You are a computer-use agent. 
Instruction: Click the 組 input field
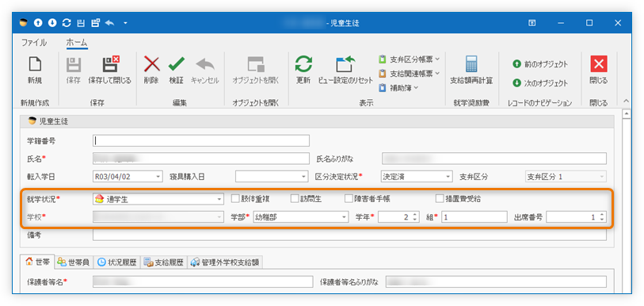tap(474, 217)
